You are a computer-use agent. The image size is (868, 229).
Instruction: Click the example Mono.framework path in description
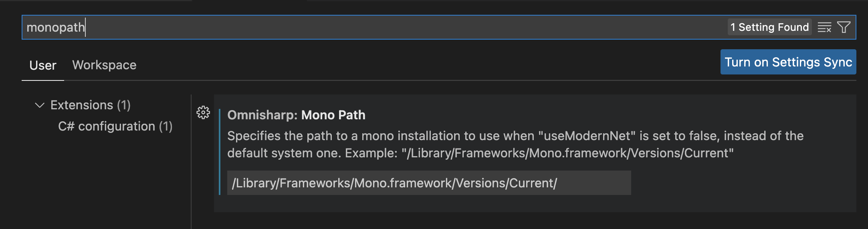coord(567,153)
